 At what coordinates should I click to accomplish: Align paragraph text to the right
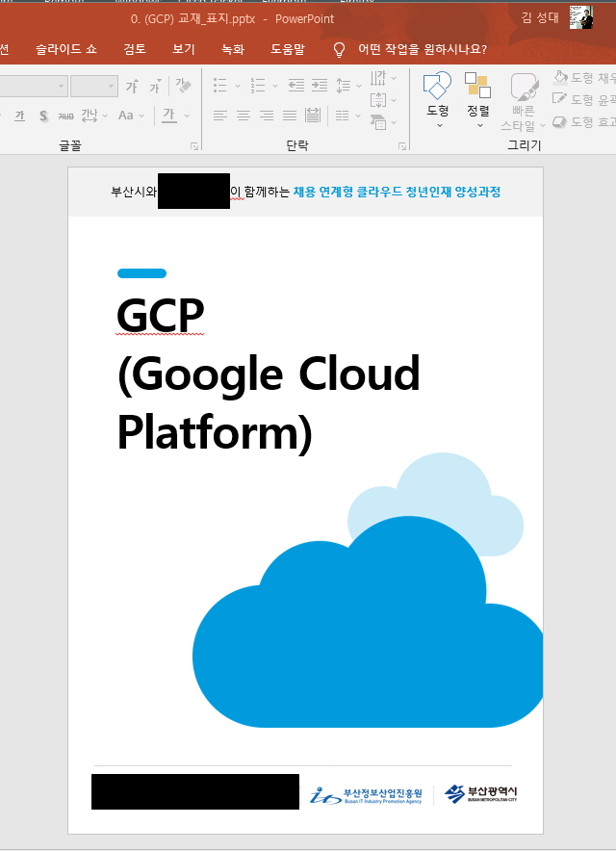pos(267,116)
